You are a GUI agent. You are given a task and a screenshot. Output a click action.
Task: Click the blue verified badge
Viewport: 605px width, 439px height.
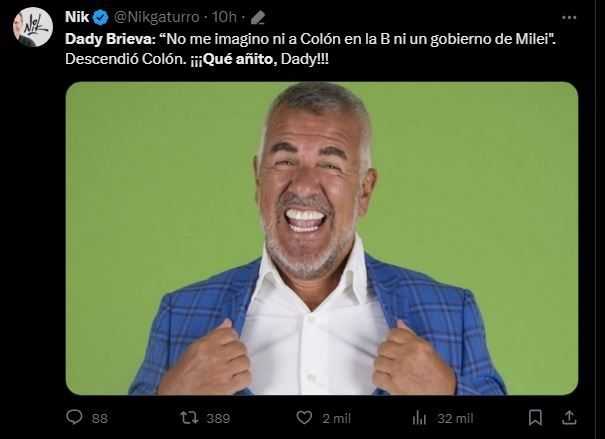click(x=101, y=18)
